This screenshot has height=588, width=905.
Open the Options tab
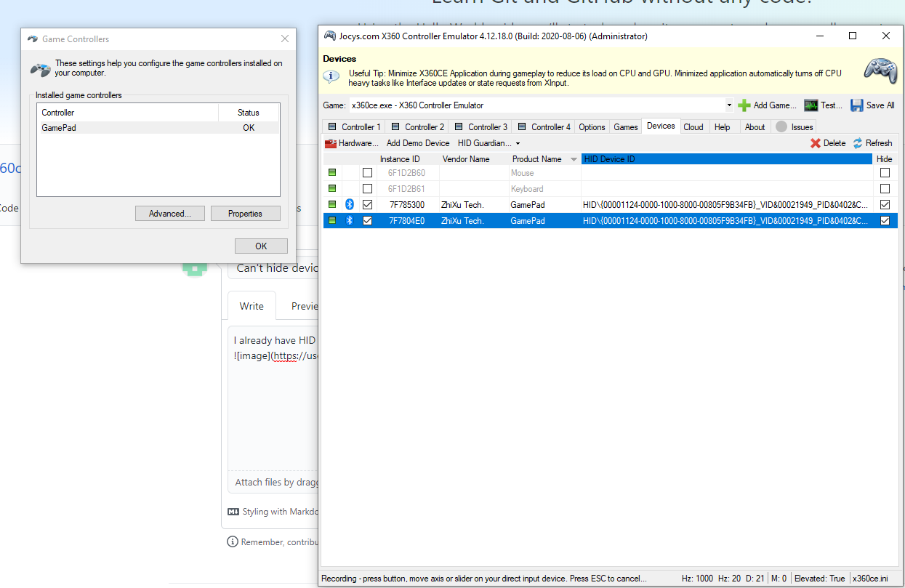592,126
